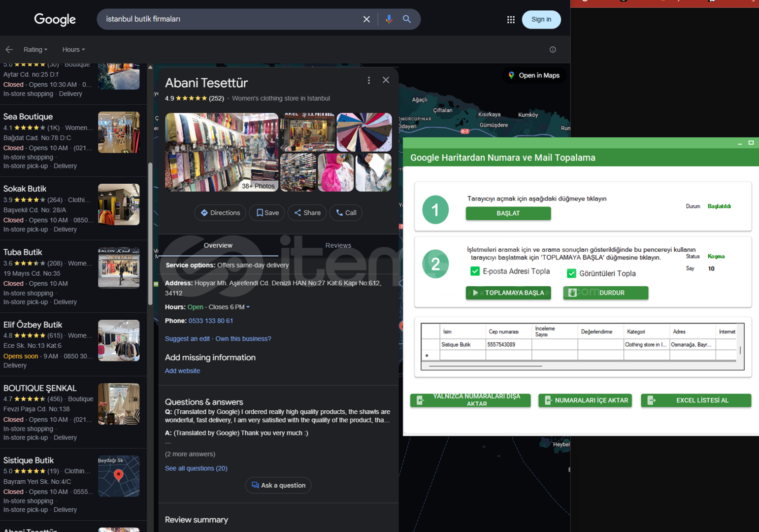The height and width of the screenshot is (532, 759).
Task: Click Own this business link
Action: click(x=243, y=338)
